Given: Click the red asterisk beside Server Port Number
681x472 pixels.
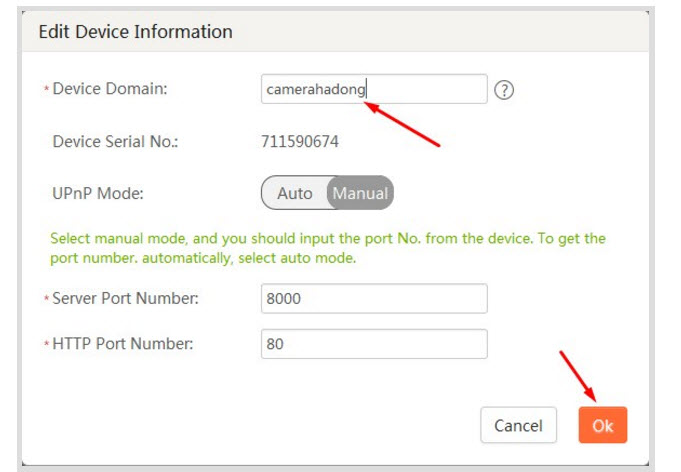Looking at the screenshot, I should coord(46,300).
